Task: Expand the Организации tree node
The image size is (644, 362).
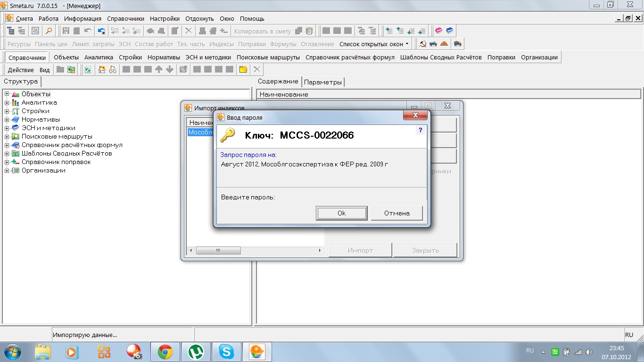Action: pyautogui.click(x=7, y=171)
